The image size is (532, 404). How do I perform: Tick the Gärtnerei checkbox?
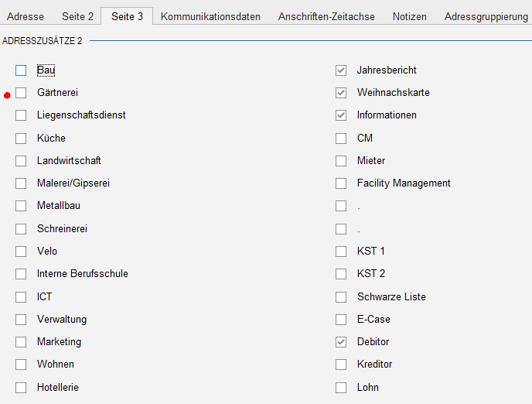pos(21,93)
